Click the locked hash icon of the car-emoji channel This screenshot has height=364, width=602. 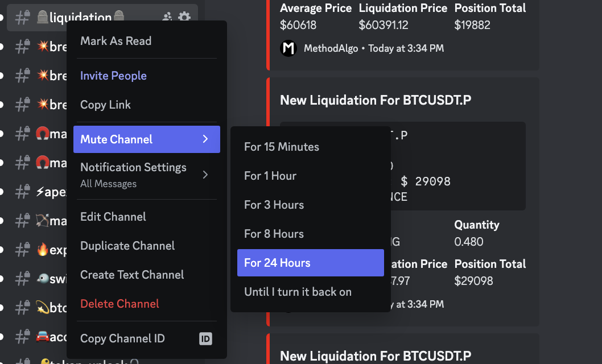point(23,336)
